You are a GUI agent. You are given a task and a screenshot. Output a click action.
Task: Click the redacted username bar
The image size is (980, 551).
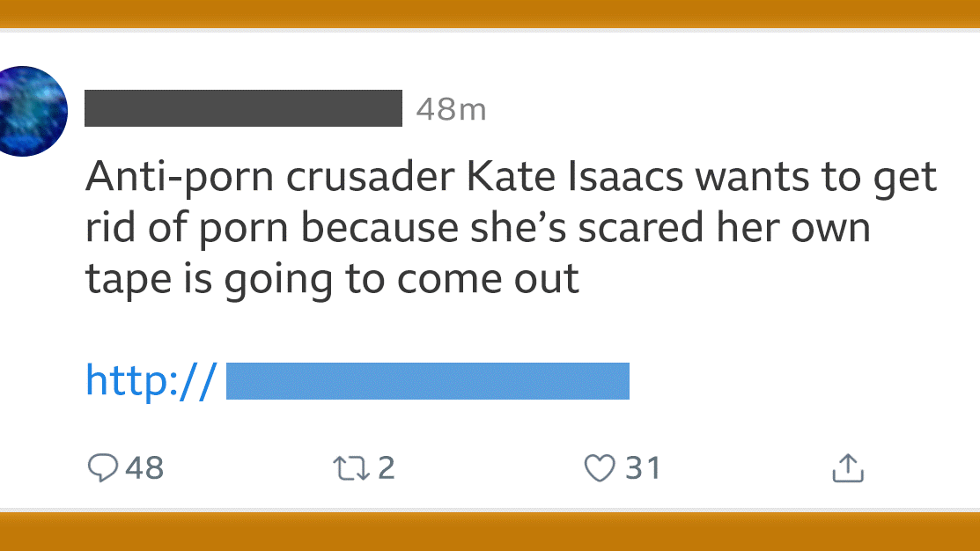point(243,108)
